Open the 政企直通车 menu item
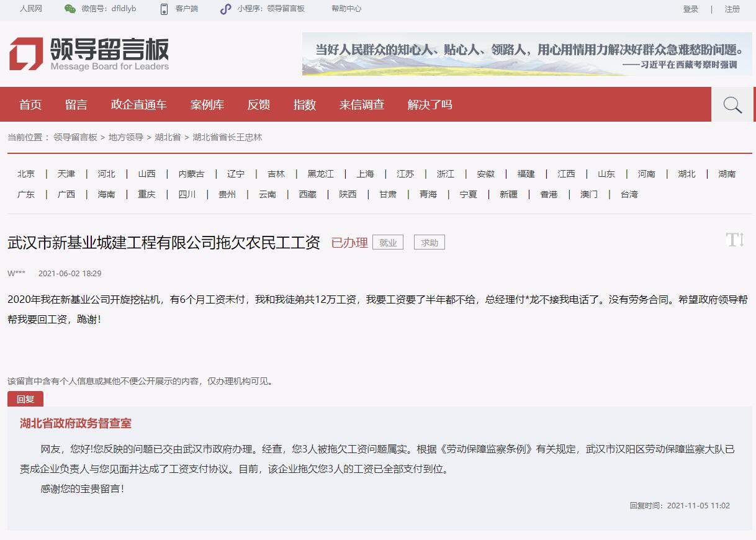The width and height of the screenshot is (756, 540). tap(139, 105)
